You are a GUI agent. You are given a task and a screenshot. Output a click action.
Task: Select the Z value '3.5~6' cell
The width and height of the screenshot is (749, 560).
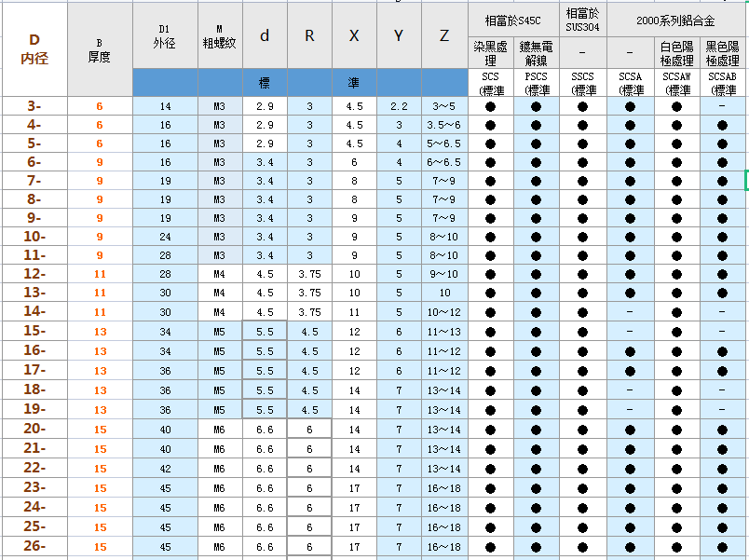(444, 125)
